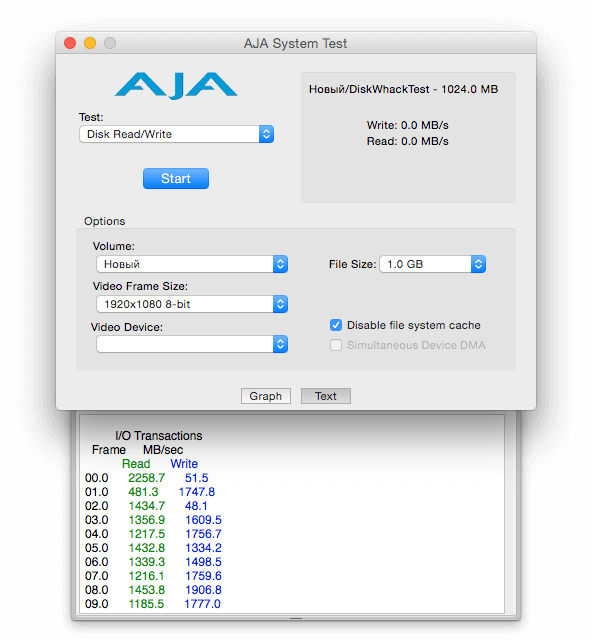Click frame row 05.0 label
592x642 pixels.
pos(97,548)
